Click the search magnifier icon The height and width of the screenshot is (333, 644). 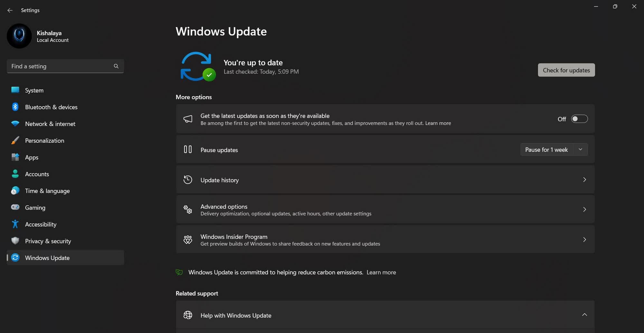pyautogui.click(x=116, y=66)
